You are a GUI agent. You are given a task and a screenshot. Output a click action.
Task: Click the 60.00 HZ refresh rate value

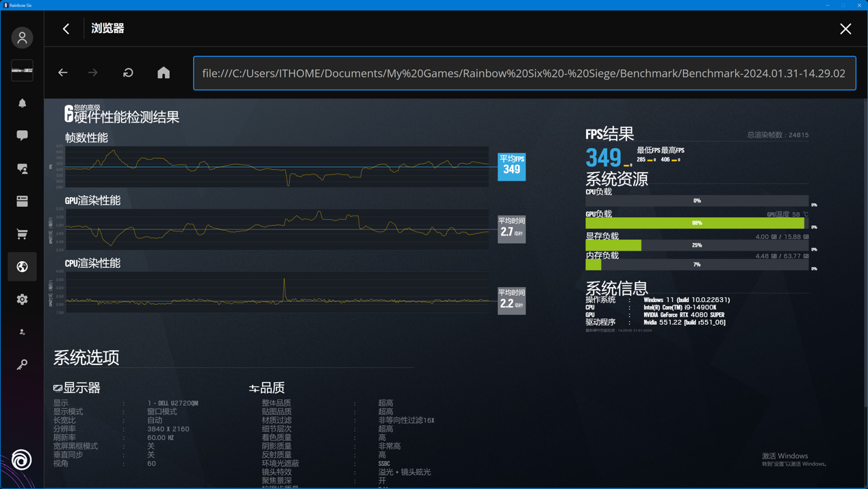click(160, 438)
